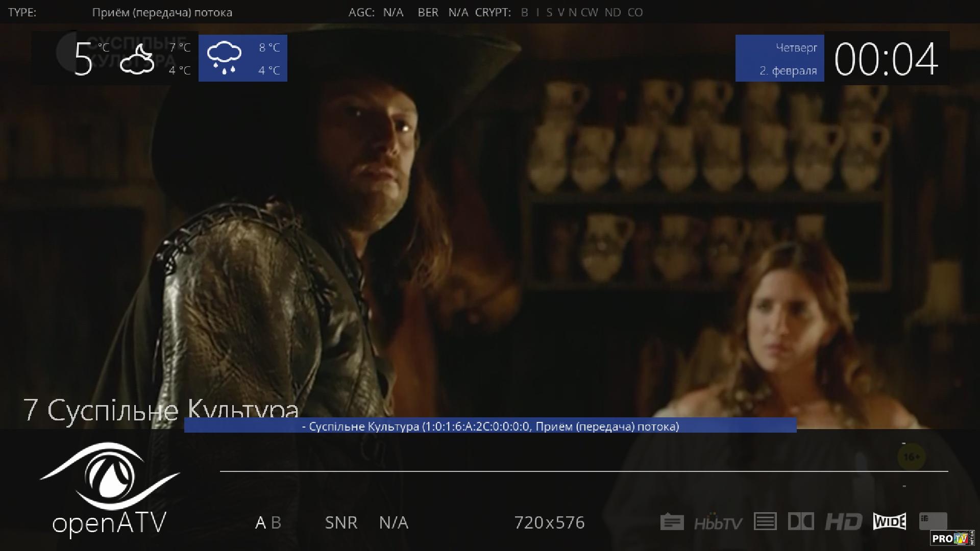Click the partly cloudy night weather icon

(x=137, y=59)
